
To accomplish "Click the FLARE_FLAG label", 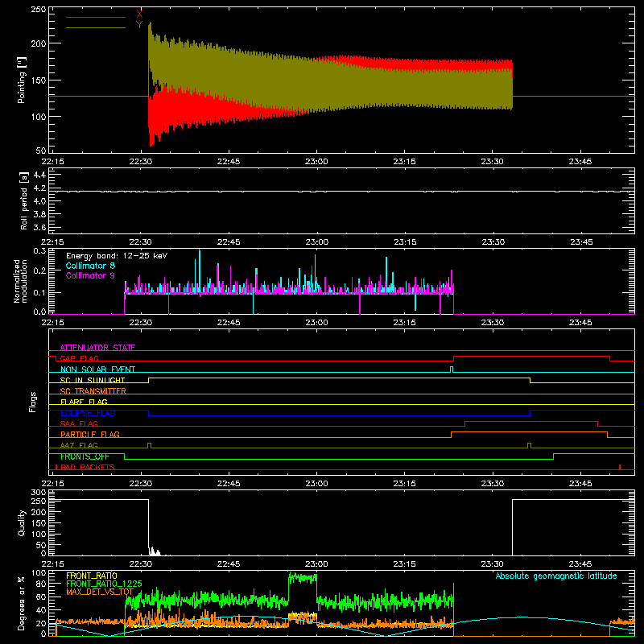I will [84, 402].
